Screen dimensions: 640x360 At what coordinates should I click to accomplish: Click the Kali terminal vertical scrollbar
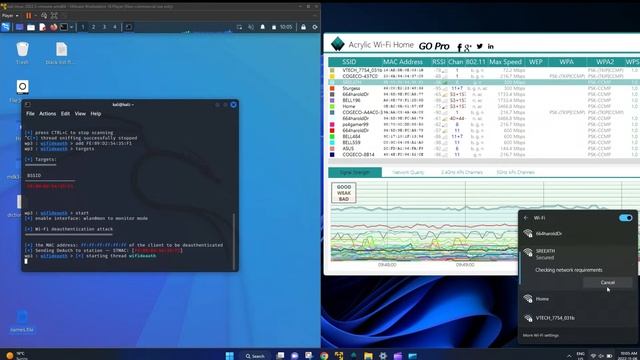pos(234,241)
